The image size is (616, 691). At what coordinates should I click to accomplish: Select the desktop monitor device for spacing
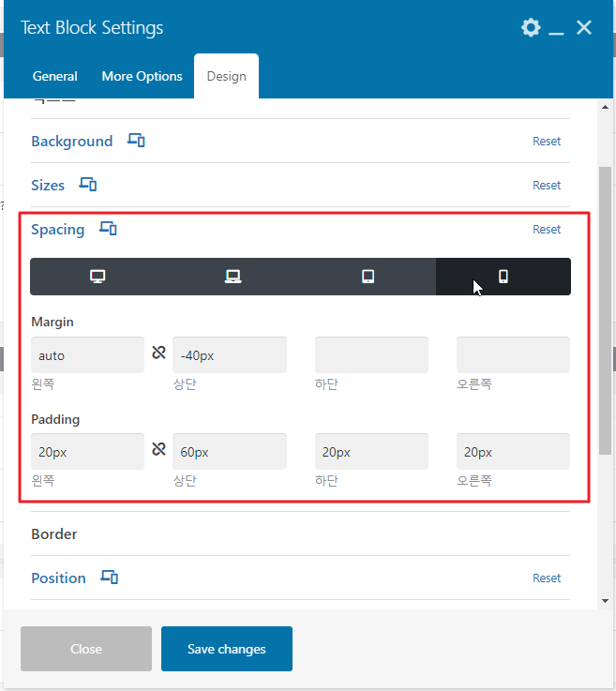(x=98, y=277)
